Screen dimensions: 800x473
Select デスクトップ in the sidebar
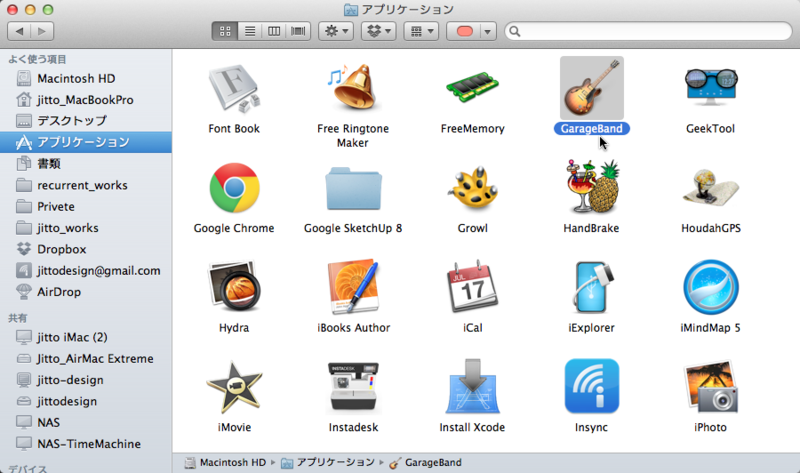(x=86, y=120)
